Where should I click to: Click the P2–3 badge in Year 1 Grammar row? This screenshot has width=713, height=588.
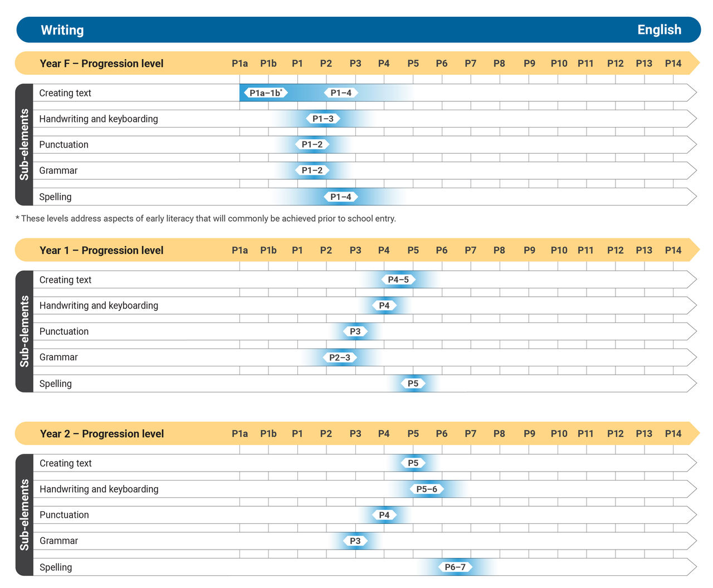coord(340,357)
